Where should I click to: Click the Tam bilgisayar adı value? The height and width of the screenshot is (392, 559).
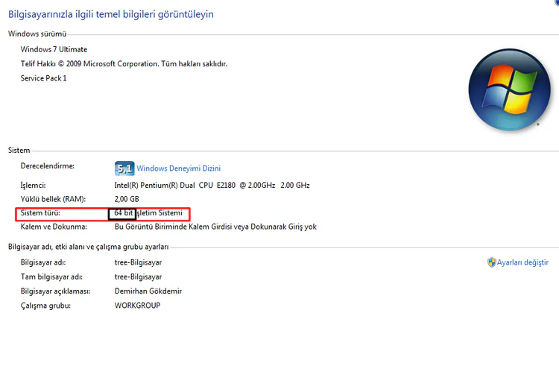pyautogui.click(x=138, y=277)
